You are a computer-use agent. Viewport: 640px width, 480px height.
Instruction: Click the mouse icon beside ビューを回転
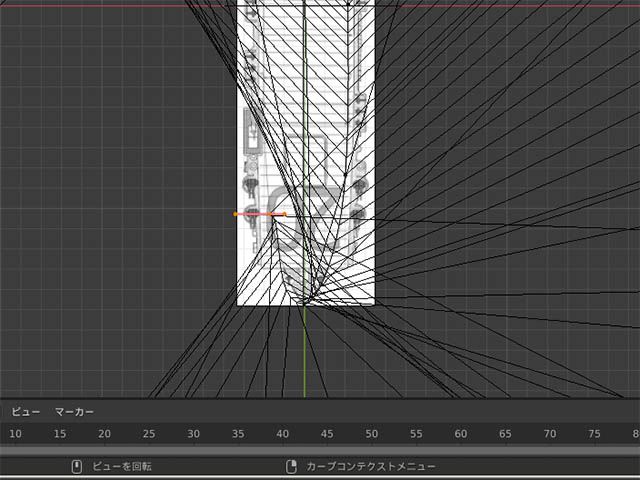pos(77,466)
